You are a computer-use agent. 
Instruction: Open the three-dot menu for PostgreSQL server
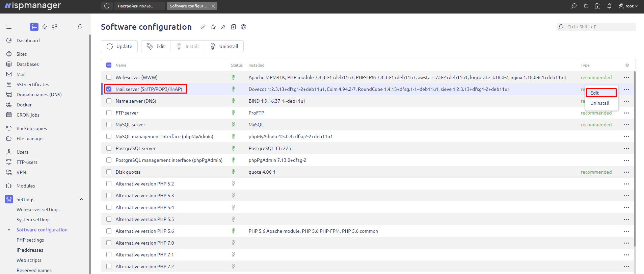(x=626, y=148)
